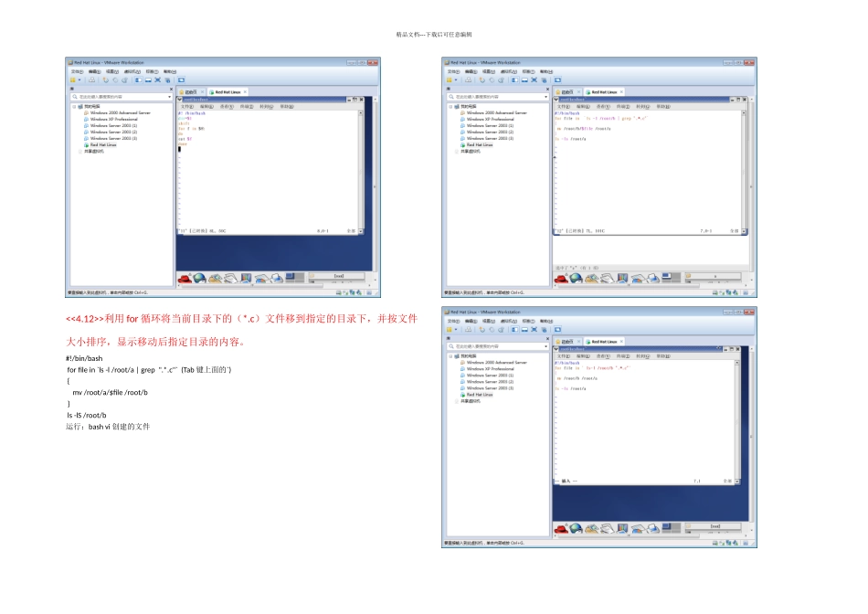Toggle the thumbnail bar icon in the grep script window
This screenshot has width=868, height=614.
524,80
